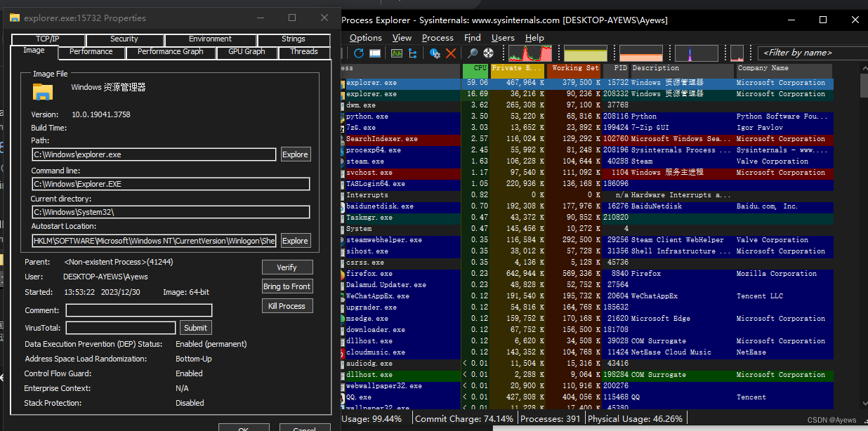
Task: Click the explorer icon in Properties title bar
Action: [15, 18]
